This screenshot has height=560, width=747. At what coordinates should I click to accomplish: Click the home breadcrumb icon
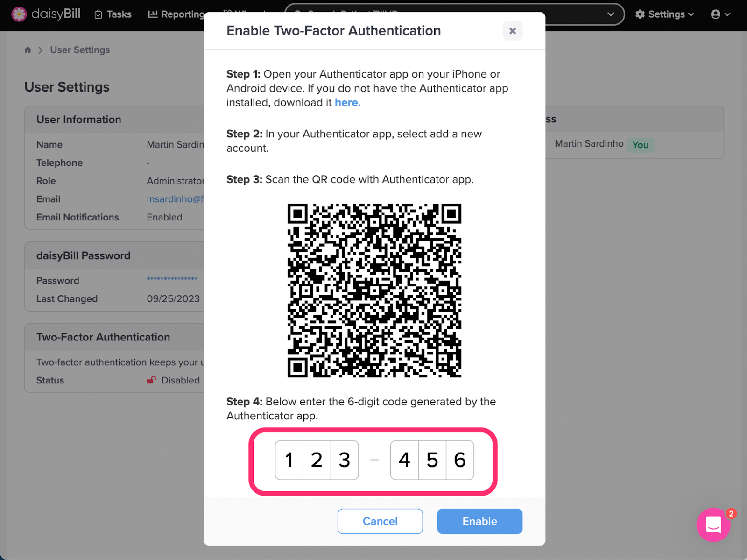click(x=28, y=50)
